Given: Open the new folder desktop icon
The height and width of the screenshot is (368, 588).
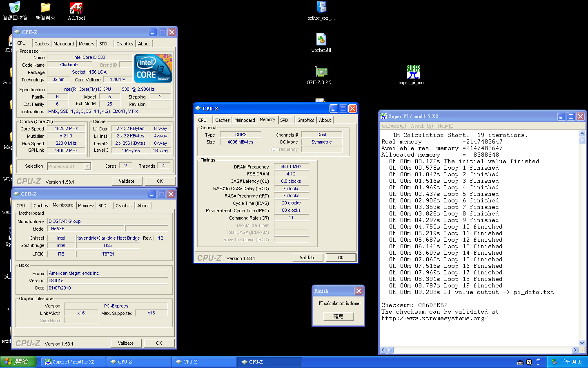Looking at the screenshot, I should [x=45, y=11].
